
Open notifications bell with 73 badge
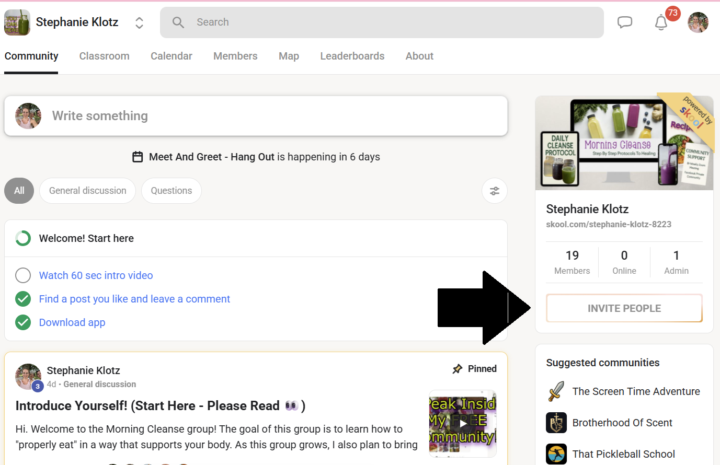coord(661,23)
